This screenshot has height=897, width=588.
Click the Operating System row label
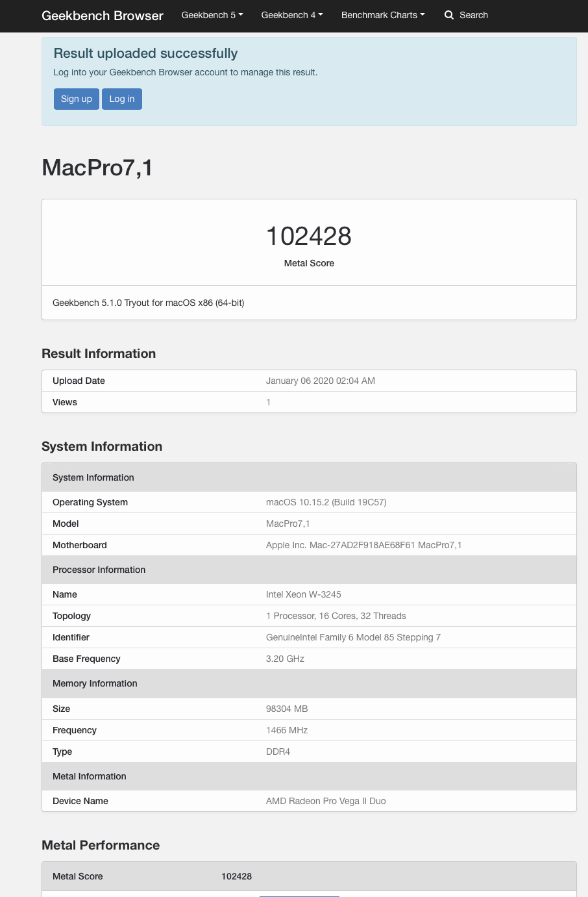[90, 502]
